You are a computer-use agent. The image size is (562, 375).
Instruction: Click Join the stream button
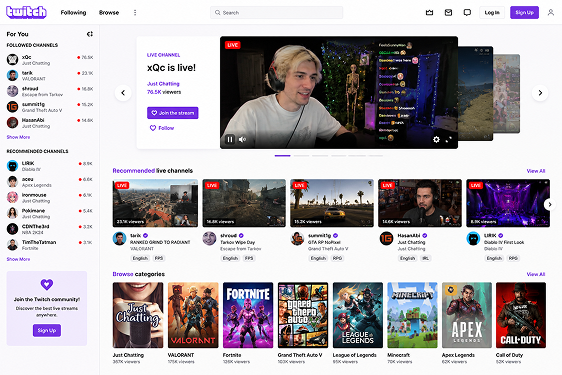pos(172,113)
